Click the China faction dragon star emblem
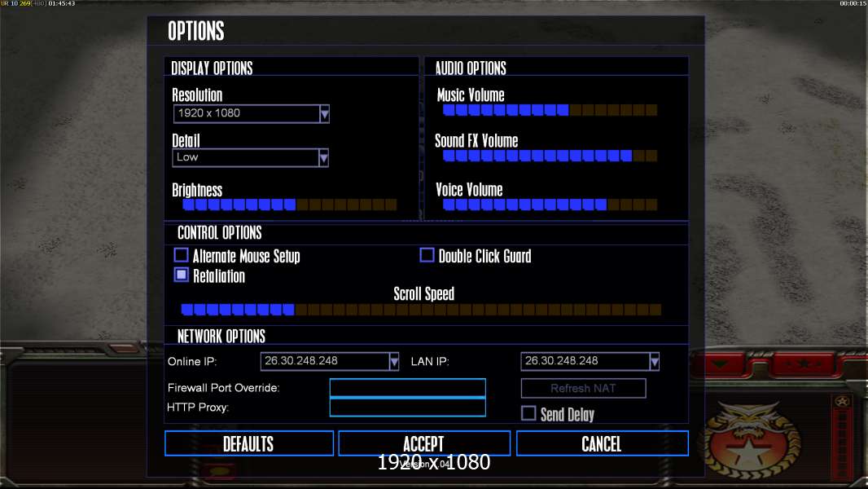This screenshot has height=489, width=868. 748,441
